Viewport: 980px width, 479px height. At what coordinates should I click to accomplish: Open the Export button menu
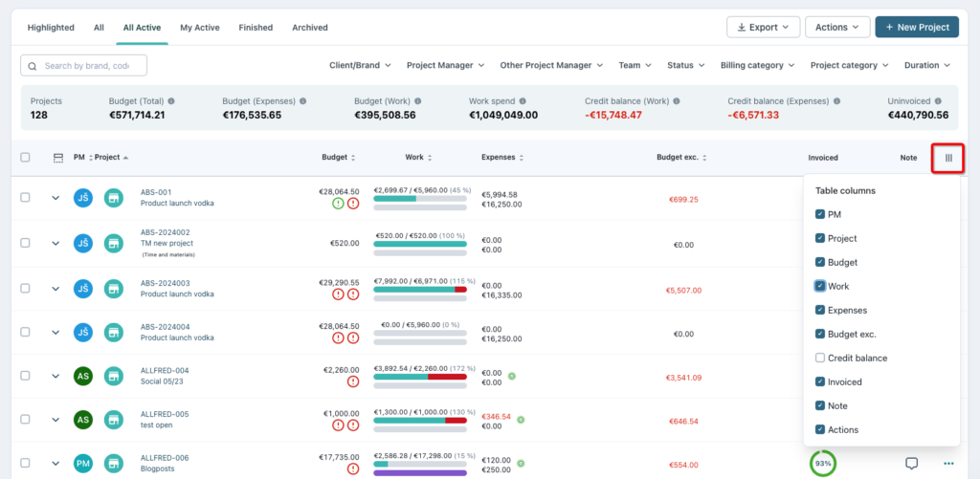[763, 27]
